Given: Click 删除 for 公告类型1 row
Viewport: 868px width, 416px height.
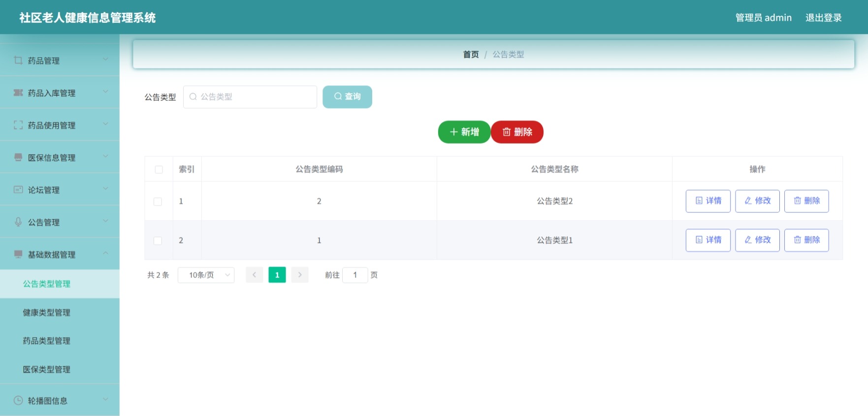Looking at the screenshot, I should point(806,240).
